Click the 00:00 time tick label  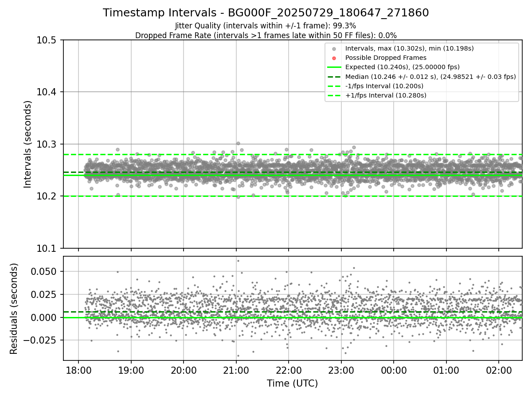click(x=394, y=370)
